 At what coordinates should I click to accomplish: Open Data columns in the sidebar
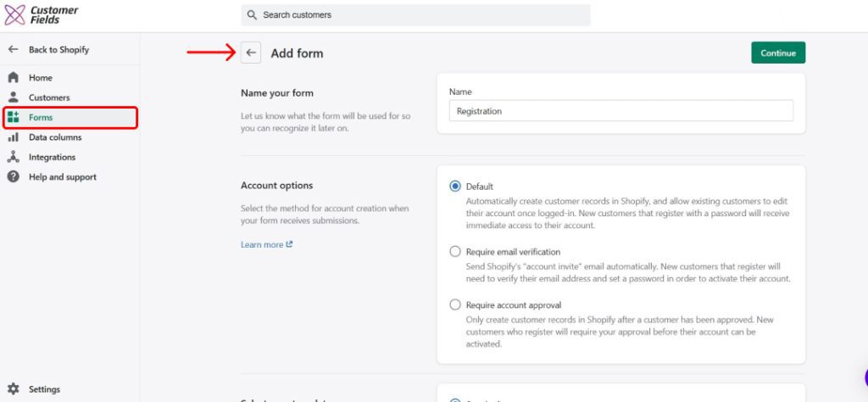[55, 137]
